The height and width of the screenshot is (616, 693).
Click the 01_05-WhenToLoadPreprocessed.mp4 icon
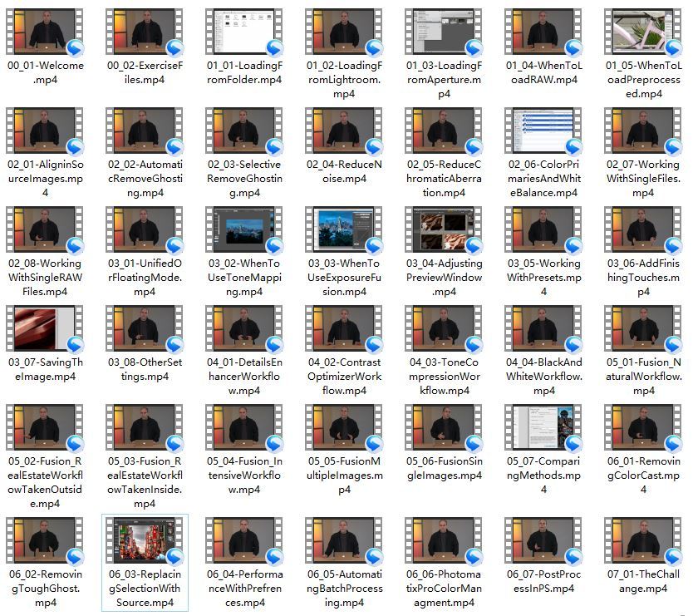643,32
